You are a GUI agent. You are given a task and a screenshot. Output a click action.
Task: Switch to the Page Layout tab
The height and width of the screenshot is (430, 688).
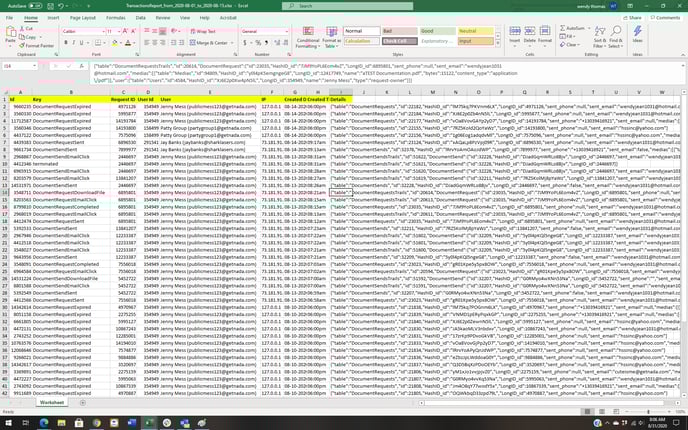[84, 17]
